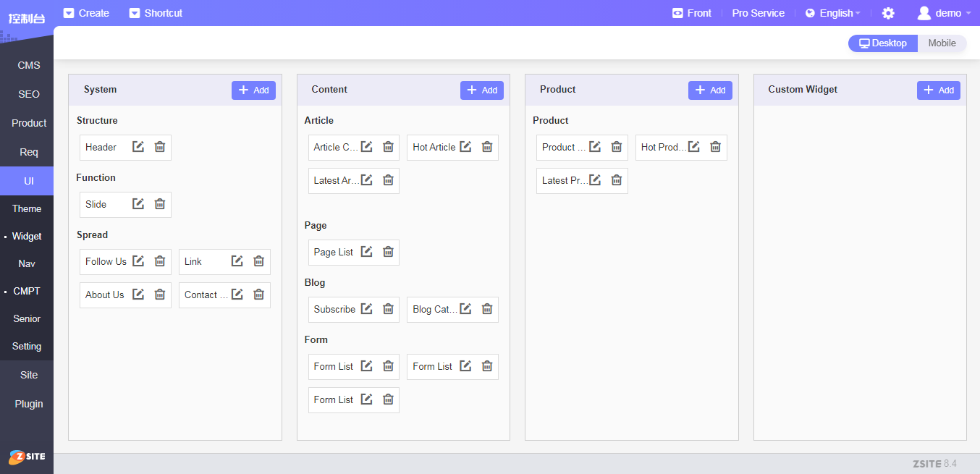Expand the demo user menu

pyautogui.click(x=944, y=13)
